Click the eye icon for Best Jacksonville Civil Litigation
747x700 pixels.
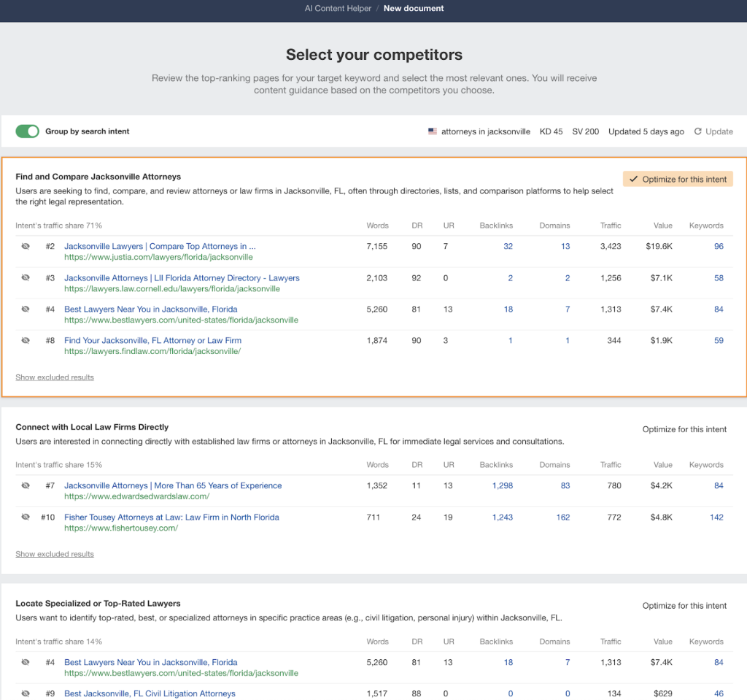point(25,693)
